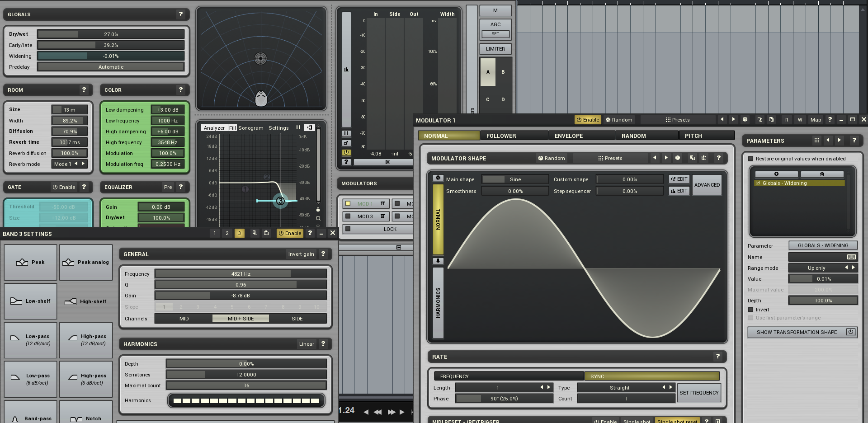Image resolution: width=868 pixels, height=423 pixels.
Task: Click the Frequency field showing 4821 Hz
Action: tap(240, 273)
